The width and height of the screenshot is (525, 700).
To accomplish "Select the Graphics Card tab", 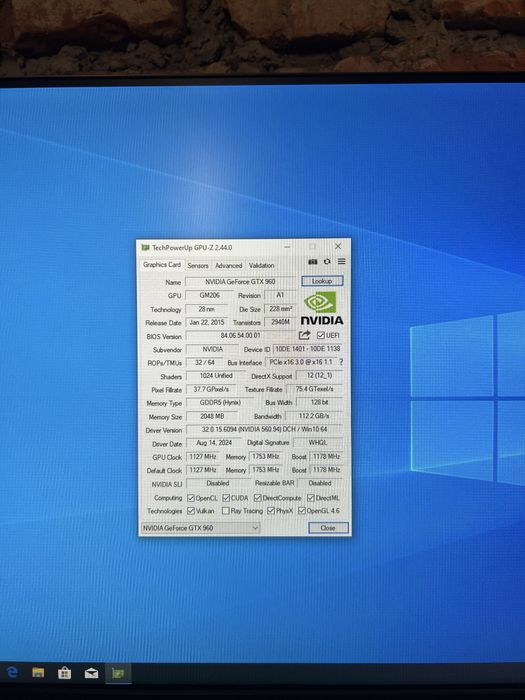I will [162, 265].
